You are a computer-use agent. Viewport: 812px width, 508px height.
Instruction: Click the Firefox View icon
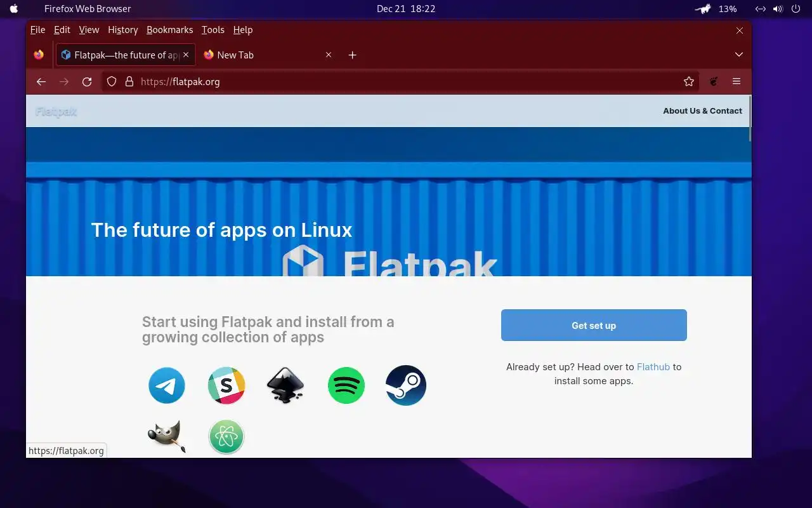click(39, 55)
